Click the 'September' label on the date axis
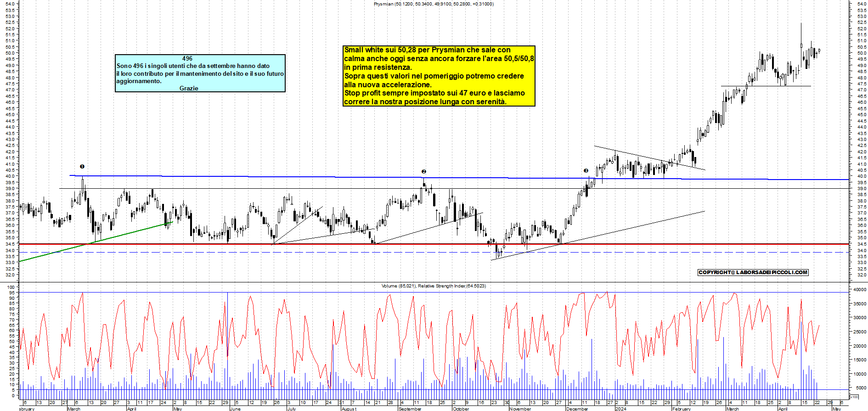 click(x=410, y=409)
